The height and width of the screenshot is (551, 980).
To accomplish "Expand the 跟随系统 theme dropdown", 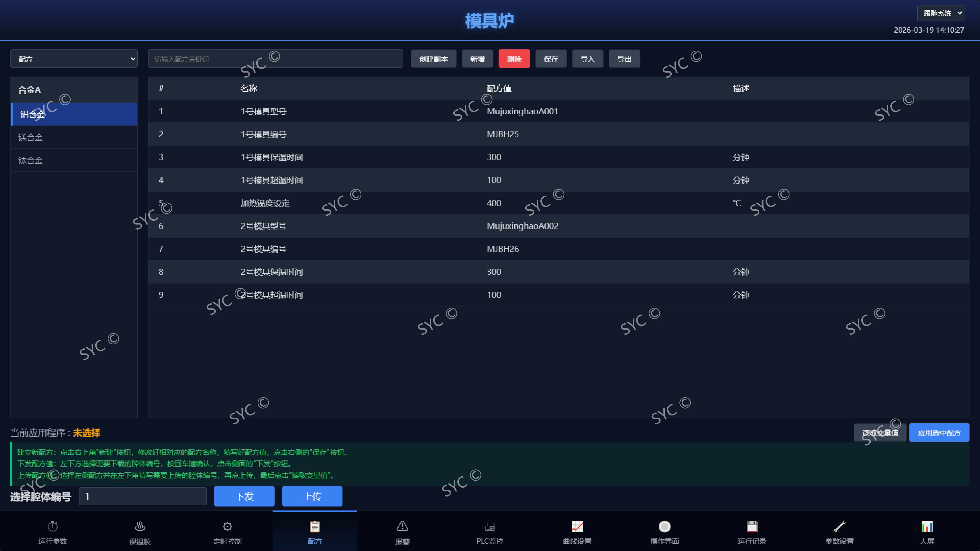I will pos(941,13).
